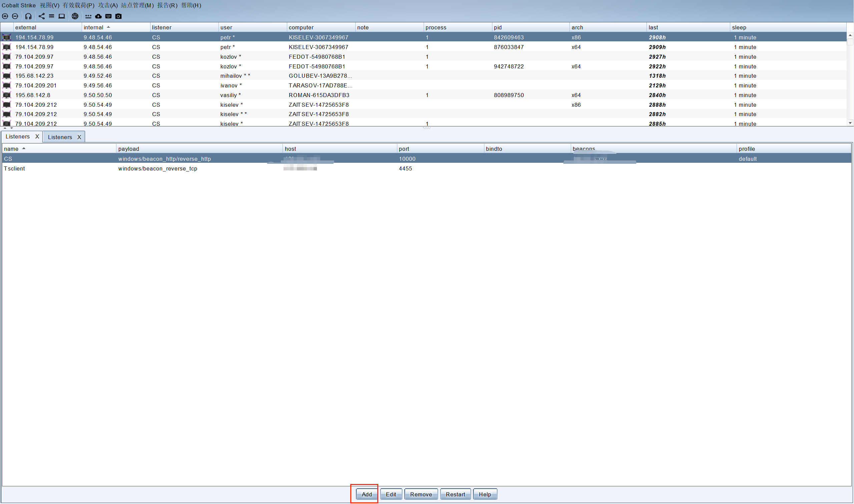Sort sessions by the last column header
854x504 pixels.
pos(689,27)
